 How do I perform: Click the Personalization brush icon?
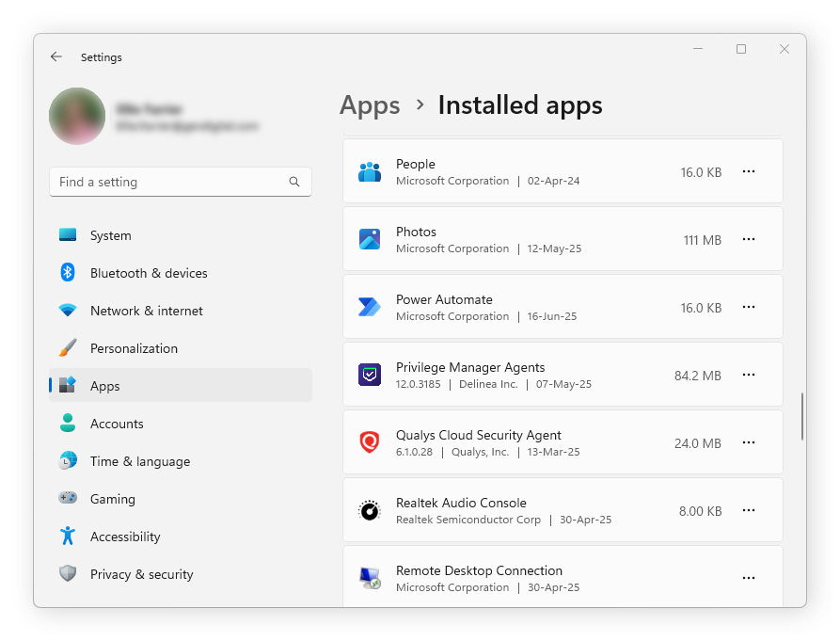click(x=68, y=348)
